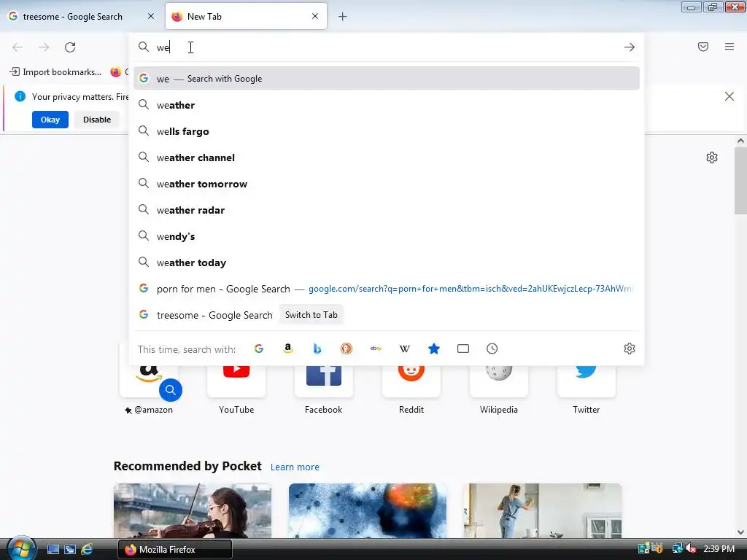Open the woman cleaning Pocket story
The width and height of the screenshot is (747, 560).
[x=542, y=510]
